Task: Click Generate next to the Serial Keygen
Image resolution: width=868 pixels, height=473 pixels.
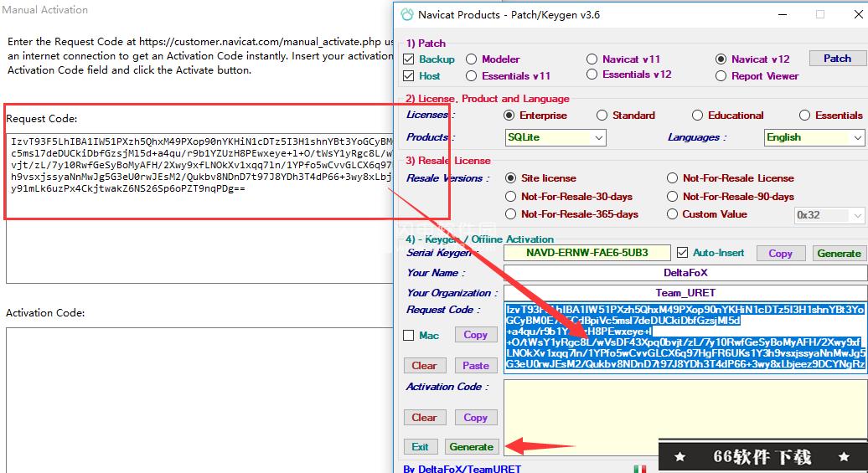Action: click(839, 254)
